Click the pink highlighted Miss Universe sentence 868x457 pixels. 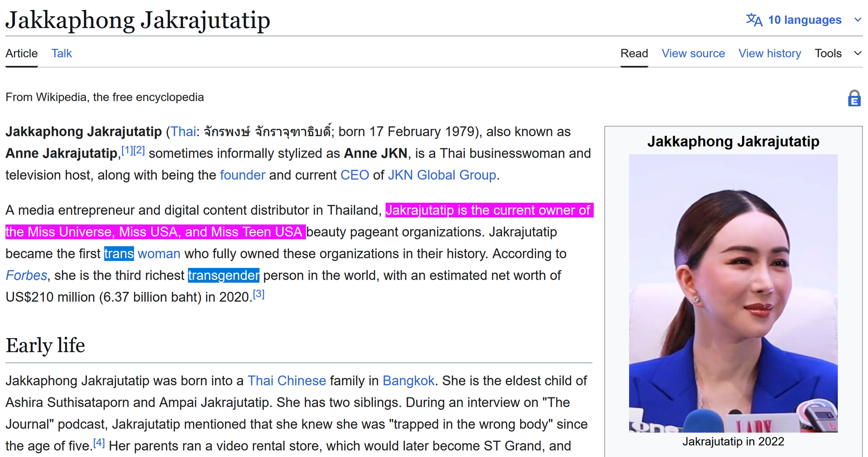pyautogui.click(x=300, y=221)
